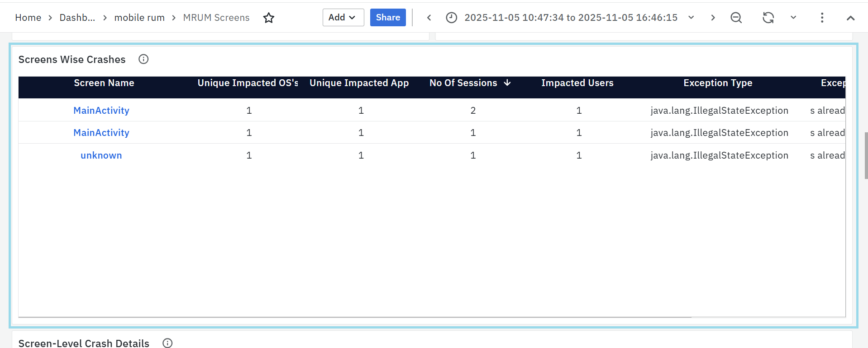Open the first MainActivity screen link

[x=101, y=111]
